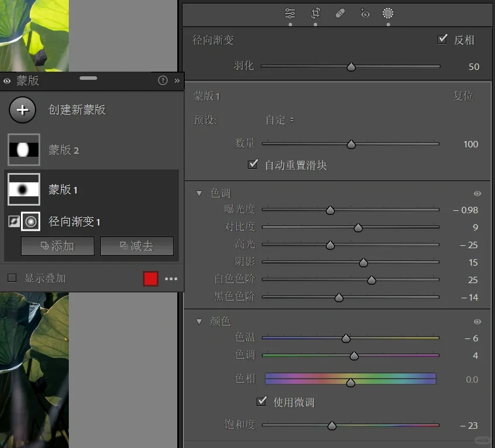
Task: Select the 径向渐变 1 component label
Action: coord(74,221)
